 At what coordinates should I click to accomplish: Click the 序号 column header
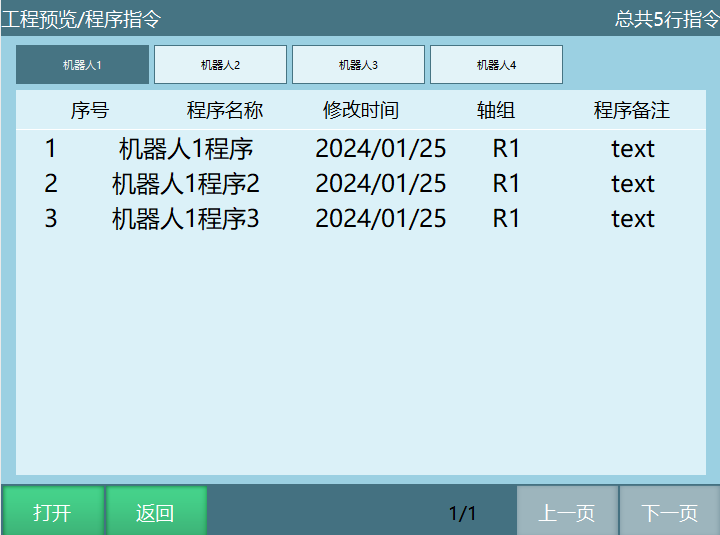(x=89, y=110)
